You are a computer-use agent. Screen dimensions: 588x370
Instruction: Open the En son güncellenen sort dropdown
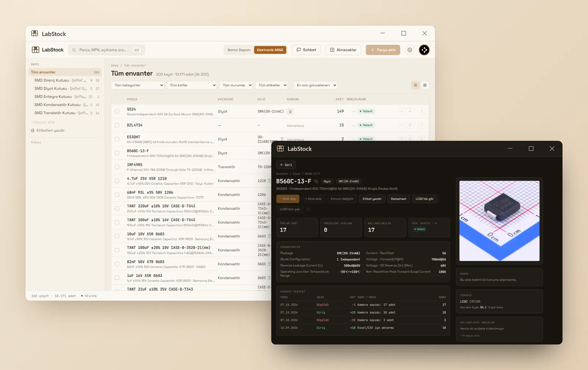(x=316, y=85)
